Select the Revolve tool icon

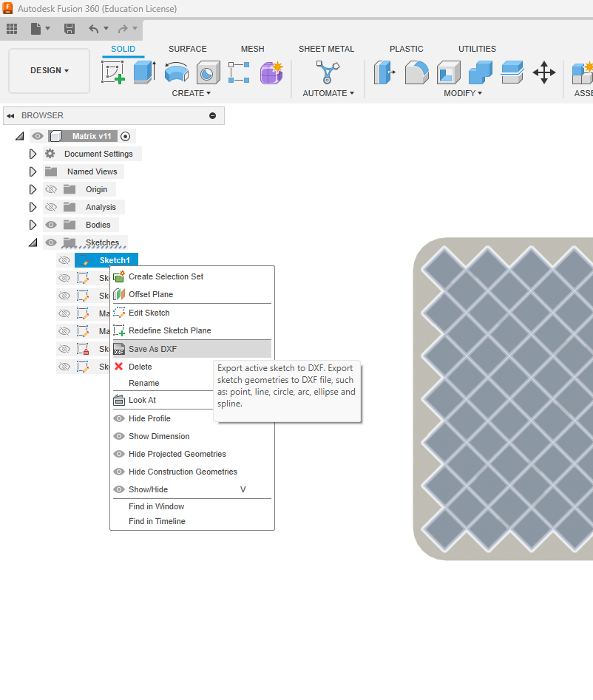pos(176,72)
